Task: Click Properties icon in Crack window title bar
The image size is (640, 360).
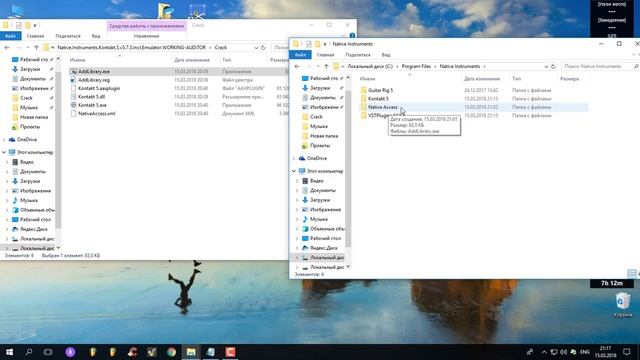Action: coord(18,25)
